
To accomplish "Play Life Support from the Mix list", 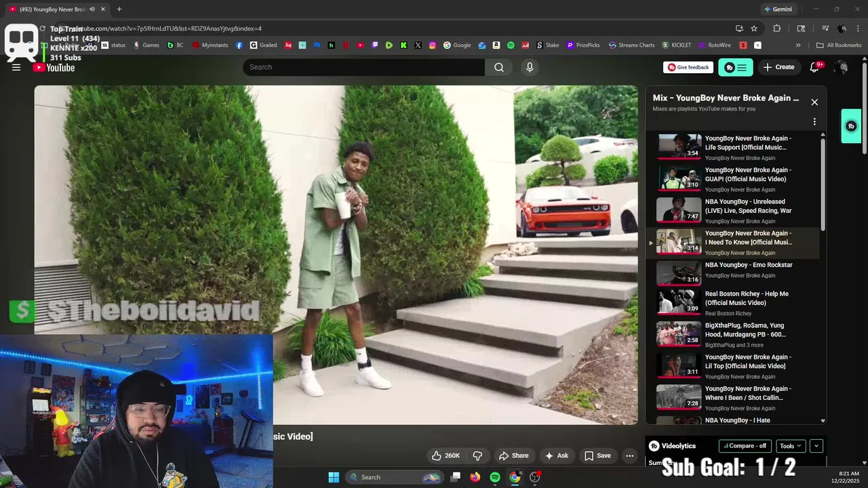I will click(x=737, y=147).
